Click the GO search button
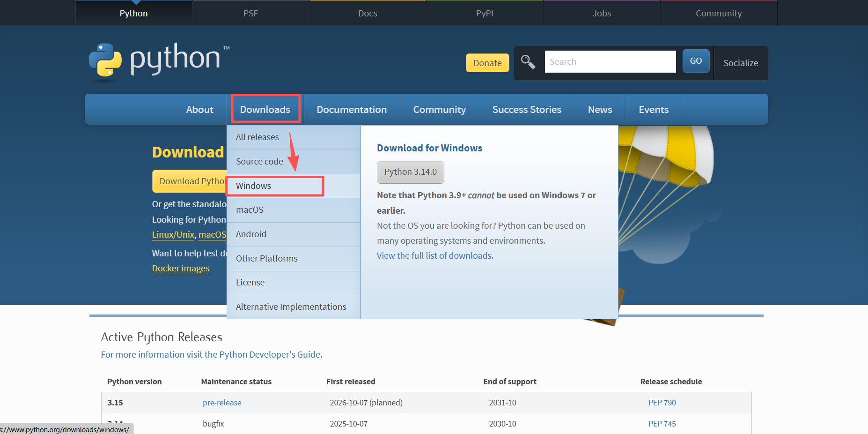 (696, 61)
